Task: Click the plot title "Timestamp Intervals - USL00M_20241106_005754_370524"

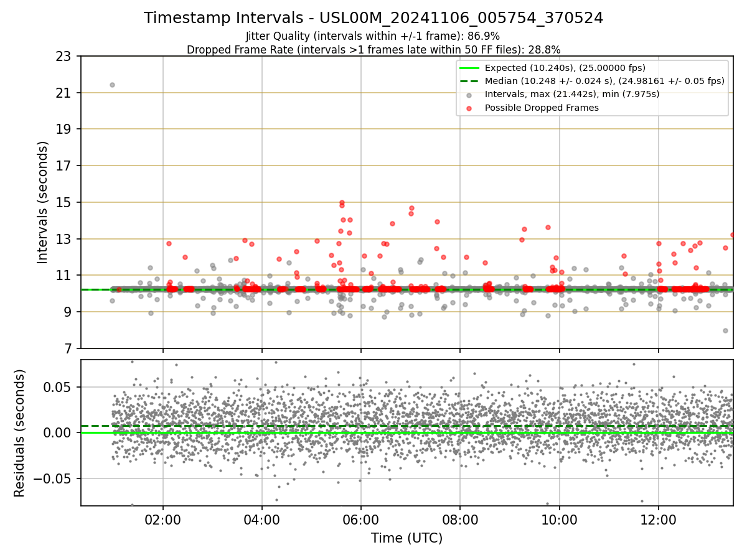Action: click(374, 18)
